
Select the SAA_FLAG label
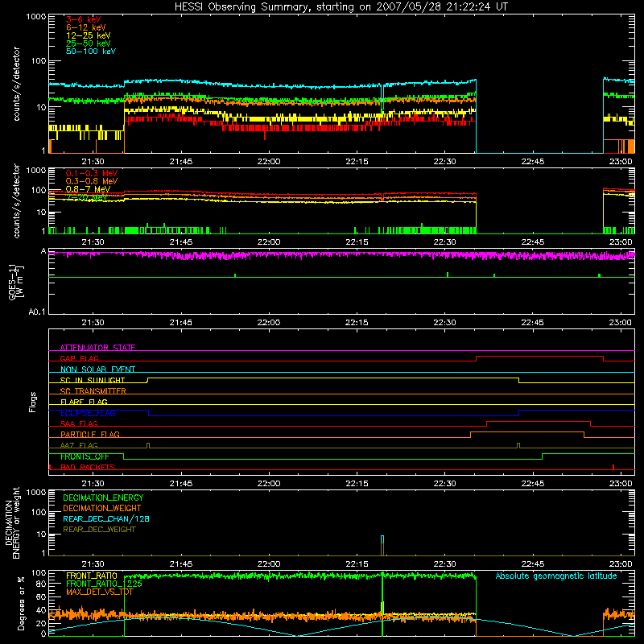click(79, 423)
